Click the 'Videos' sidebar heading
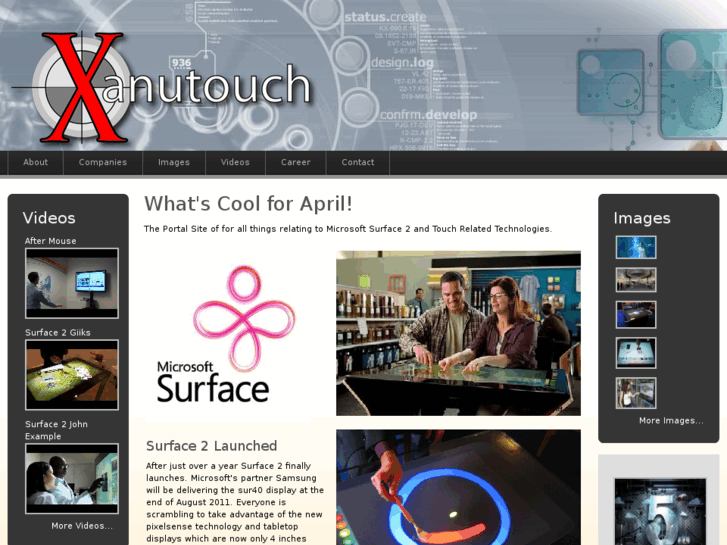The width and height of the screenshot is (727, 545). pos(49,218)
